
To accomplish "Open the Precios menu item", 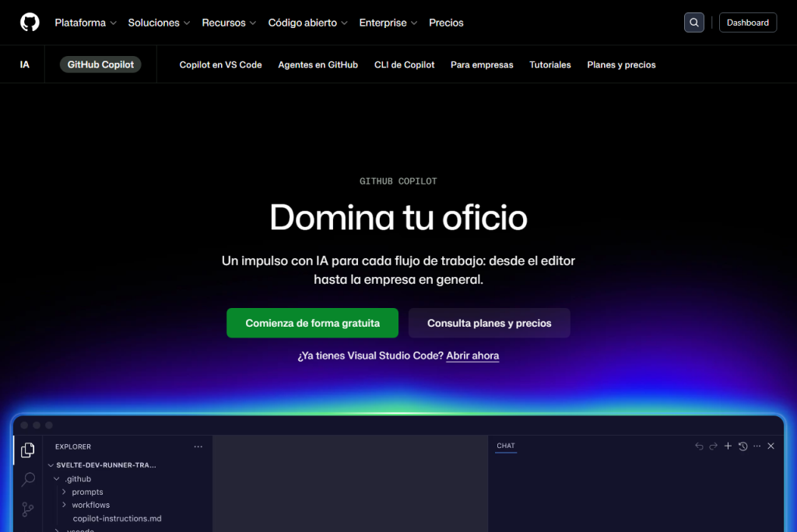I will point(446,23).
